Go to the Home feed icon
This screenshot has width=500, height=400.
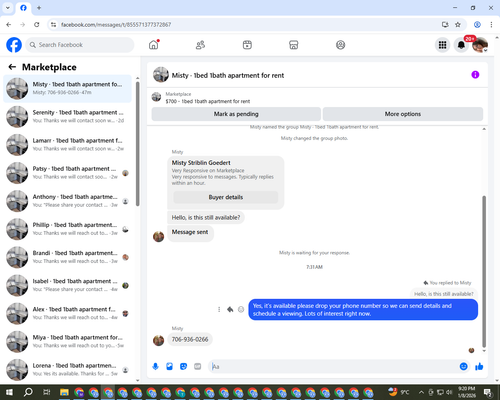154,45
